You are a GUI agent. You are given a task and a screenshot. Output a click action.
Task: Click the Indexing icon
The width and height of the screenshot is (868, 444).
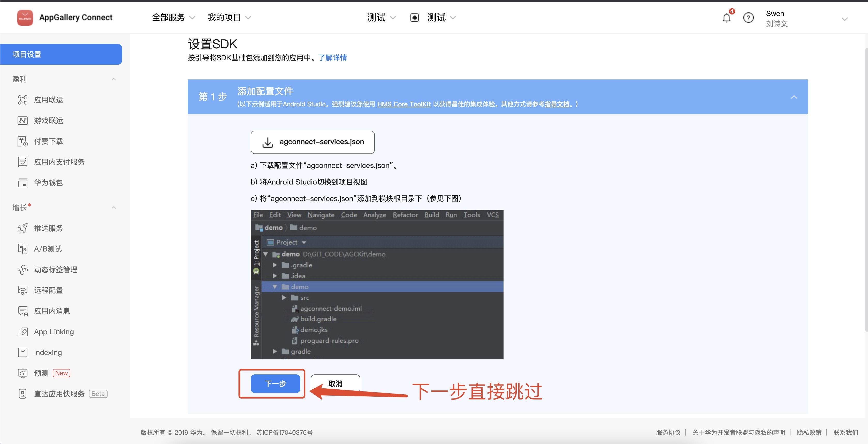pyautogui.click(x=22, y=352)
